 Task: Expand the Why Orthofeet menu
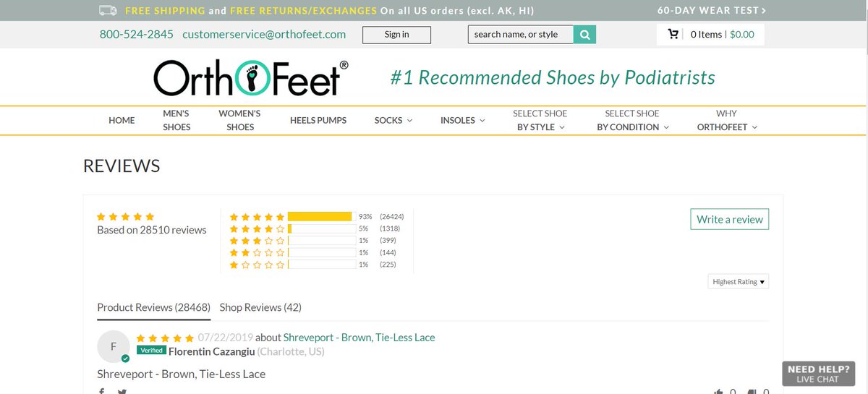[x=727, y=120]
